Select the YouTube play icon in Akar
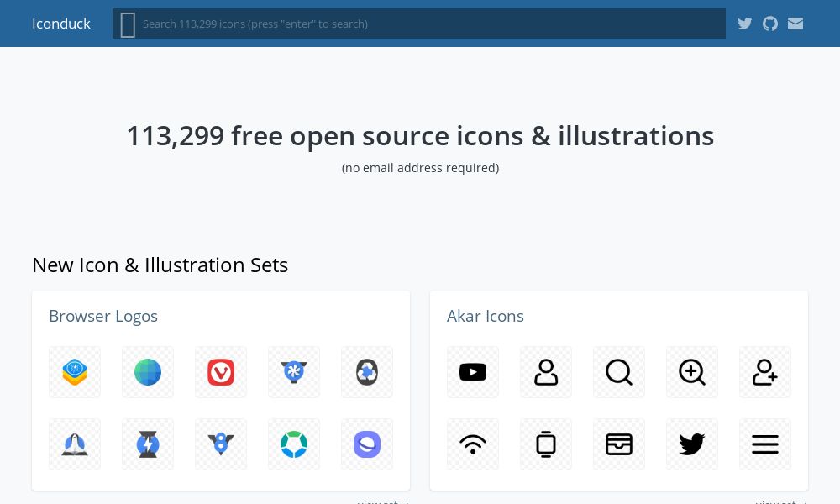The height and width of the screenshot is (504, 840). pyautogui.click(x=472, y=372)
